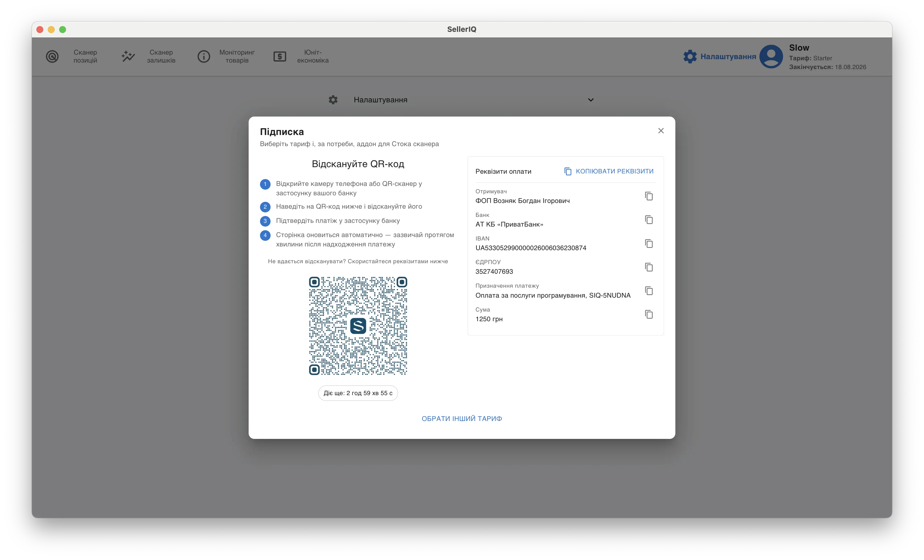Image resolution: width=924 pixels, height=560 pixels.
Task: Click recipient ФОП Возняк Богдан Ігорович
Action: point(522,201)
